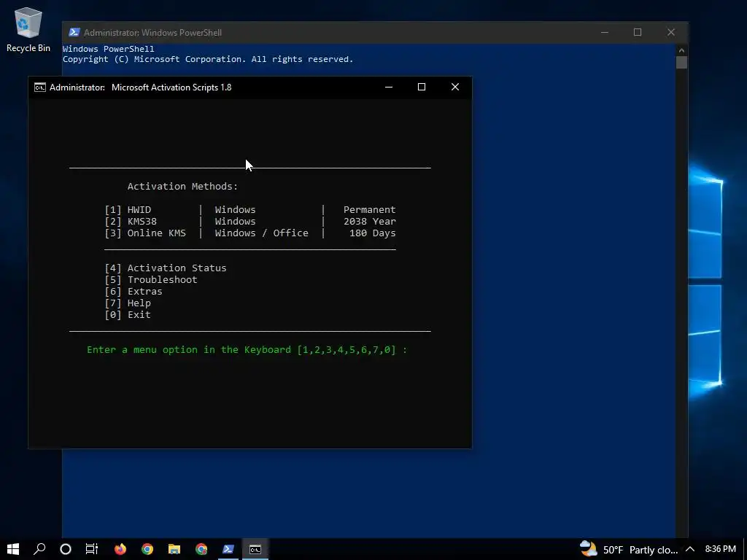This screenshot has height=560, width=747.
Task: Launch first Google Chrome taskbar icon
Action: click(147, 549)
